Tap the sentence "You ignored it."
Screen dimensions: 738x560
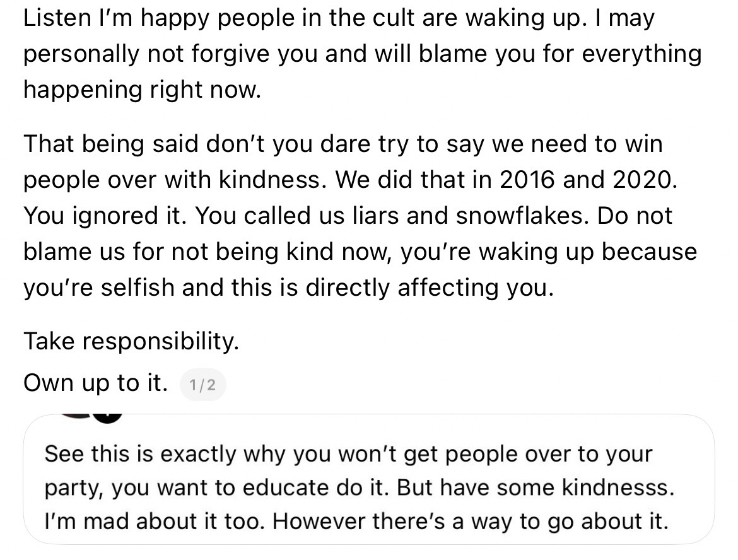[103, 216]
